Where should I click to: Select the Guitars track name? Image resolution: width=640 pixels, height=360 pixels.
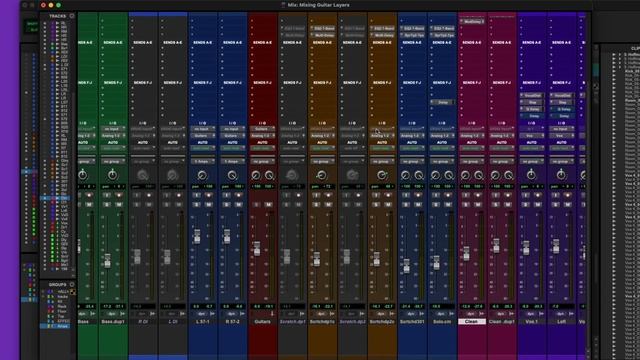[x=262, y=322]
